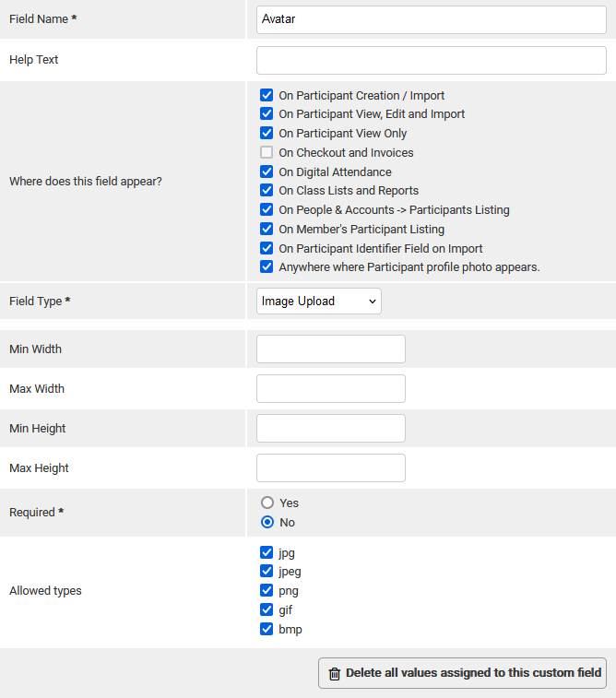
Task: Uncheck On Class Lists and Reports
Action: [x=267, y=191]
